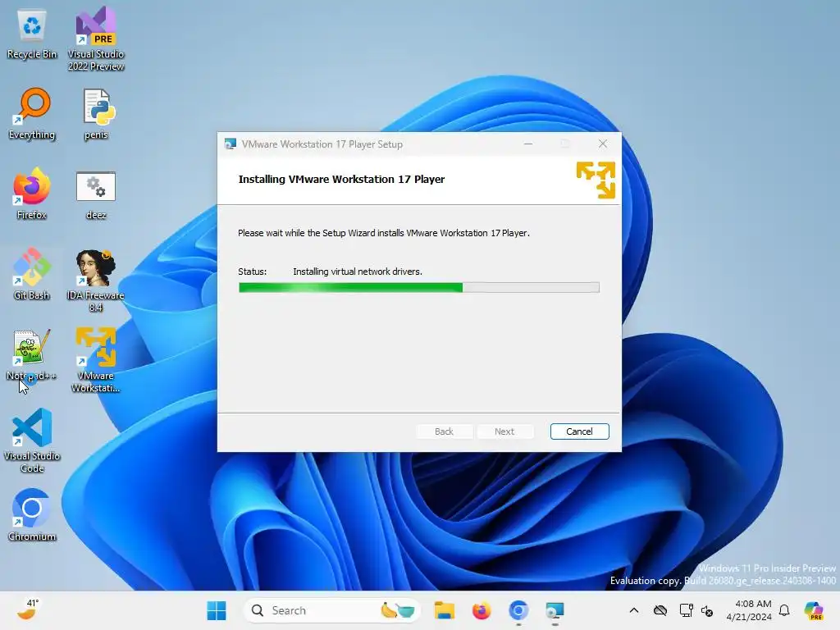Launch Copilot Preview from the taskbar
The width and height of the screenshot is (840, 630).
(x=814, y=610)
